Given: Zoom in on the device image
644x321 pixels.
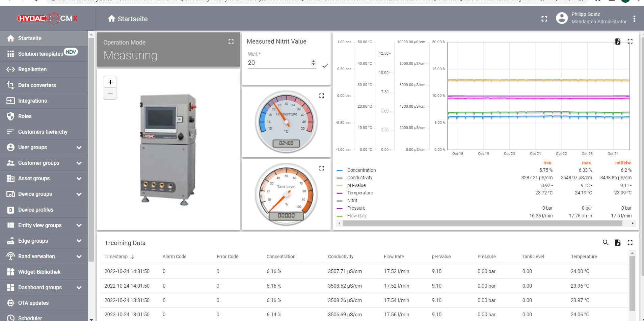Looking at the screenshot, I should click(x=110, y=82).
